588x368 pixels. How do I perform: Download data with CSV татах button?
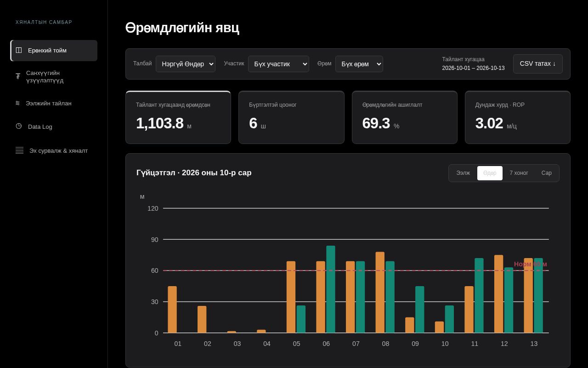tap(538, 64)
